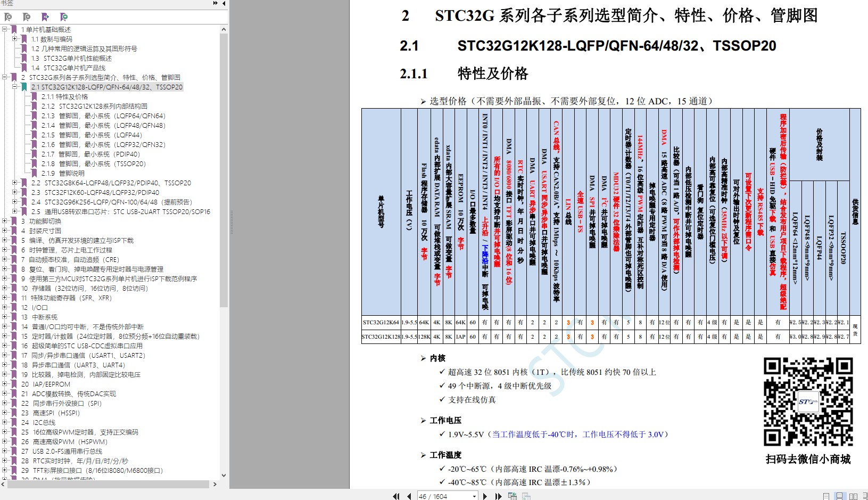868x500 pixels.
Task: Click the STC32G12K128 cell in the table
Action: click(381, 337)
